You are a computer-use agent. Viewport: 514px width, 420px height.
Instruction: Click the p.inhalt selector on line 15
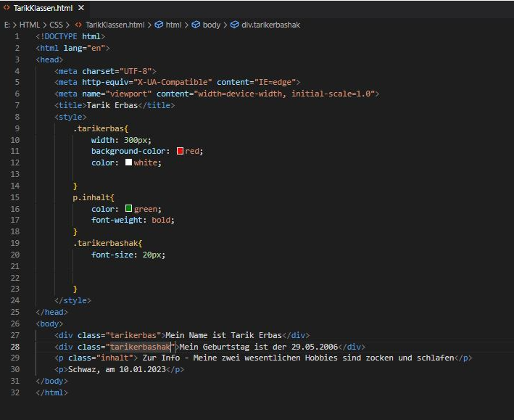click(x=91, y=197)
